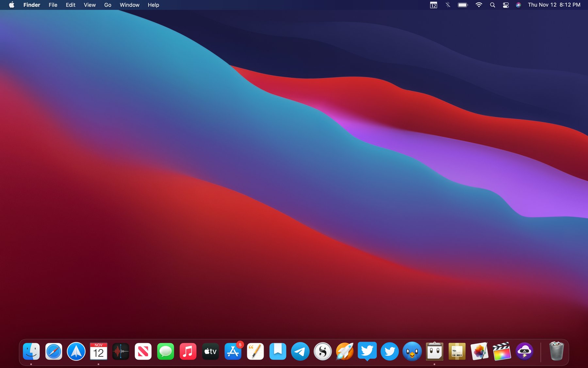This screenshot has height=368, width=588.
Task: Launch Pixelmator Pro from the Dock
Action: pyautogui.click(x=479, y=352)
